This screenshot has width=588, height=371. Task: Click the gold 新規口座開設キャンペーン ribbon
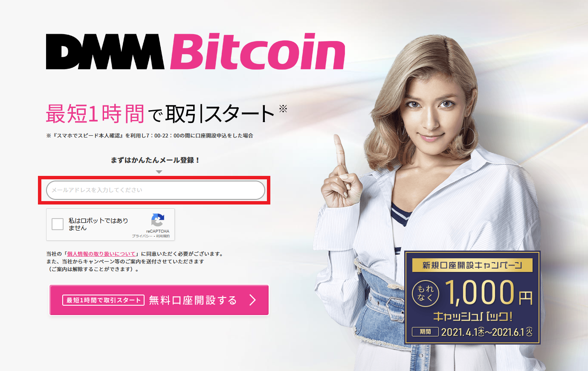(472, 265)
